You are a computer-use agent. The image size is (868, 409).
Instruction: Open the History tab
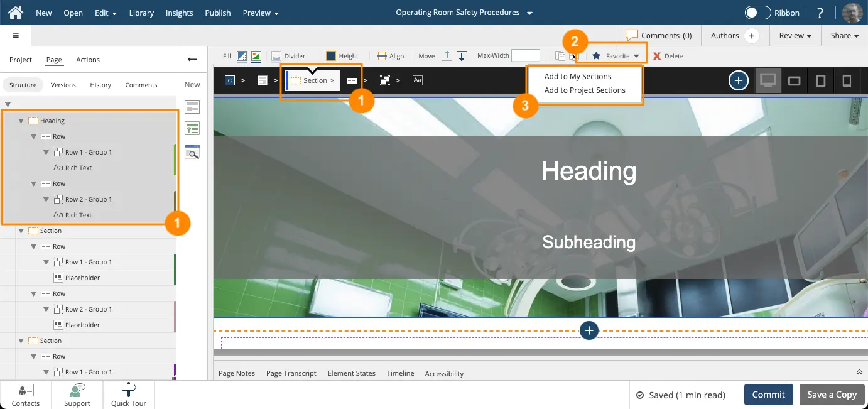[100, 85]
